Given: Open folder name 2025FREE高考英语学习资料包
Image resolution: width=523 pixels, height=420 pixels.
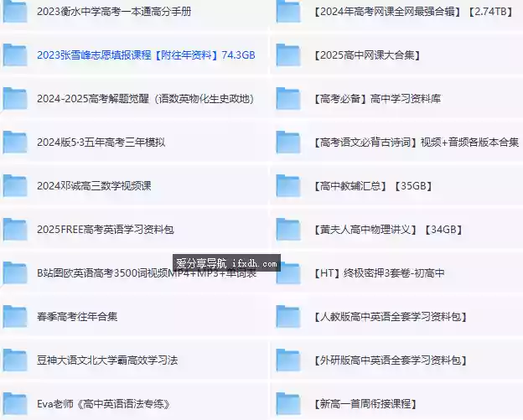Looking at the screenshot, I should (106, 229).
